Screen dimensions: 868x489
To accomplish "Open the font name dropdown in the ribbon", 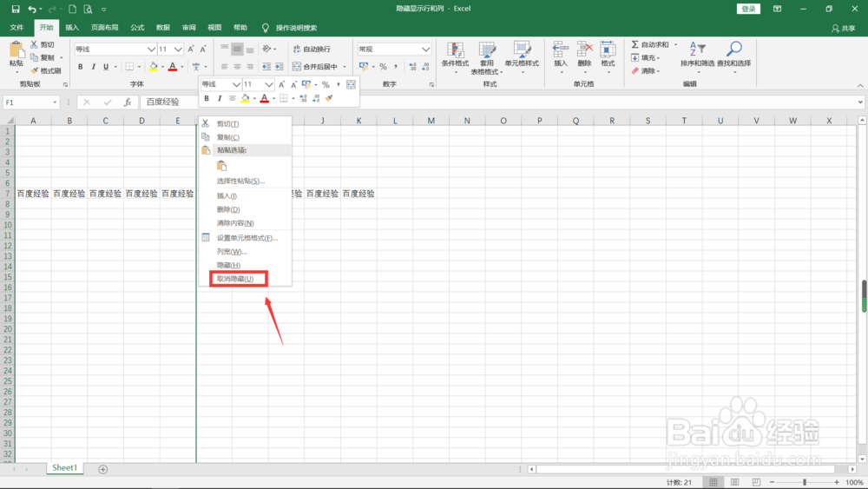I will pyautogui.click(x=151, y=50).
